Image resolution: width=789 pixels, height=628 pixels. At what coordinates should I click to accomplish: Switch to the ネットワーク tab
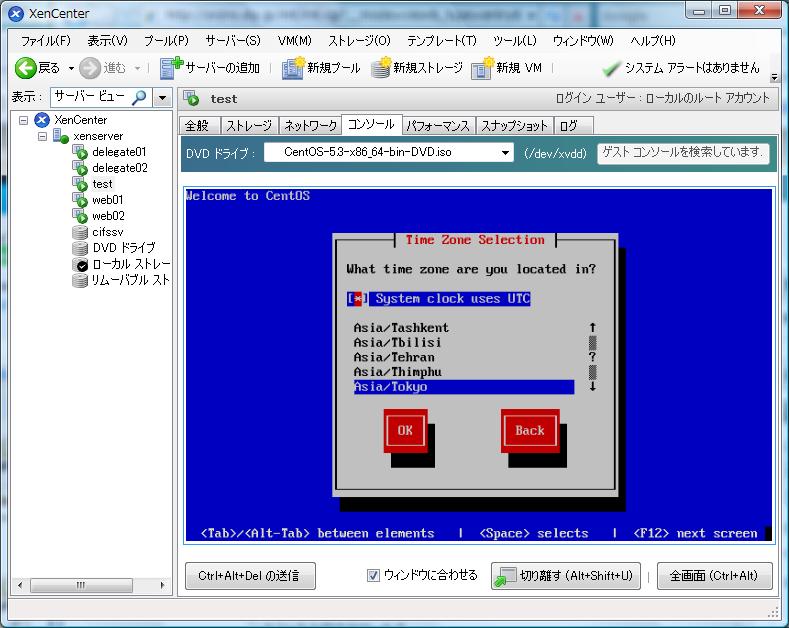(310, 125)
